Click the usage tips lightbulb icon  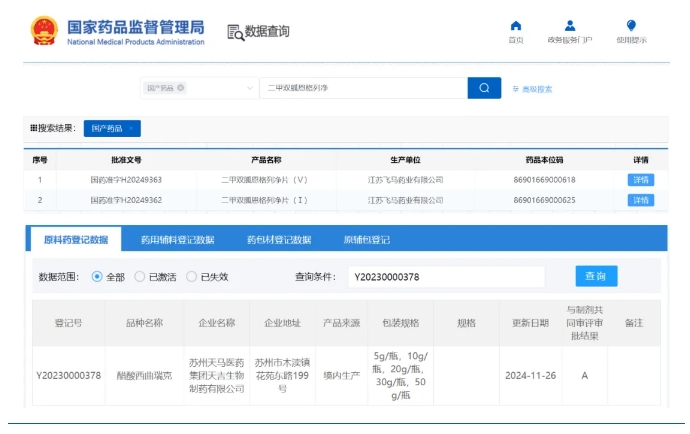click(631, 26)
